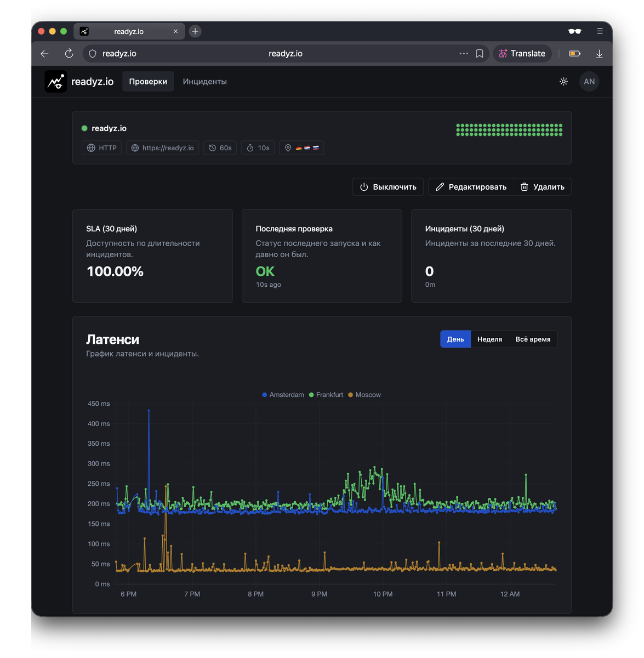This screenshot has height=658, width=644.
Task: Click the Выключить button
Action: [388, 187]
